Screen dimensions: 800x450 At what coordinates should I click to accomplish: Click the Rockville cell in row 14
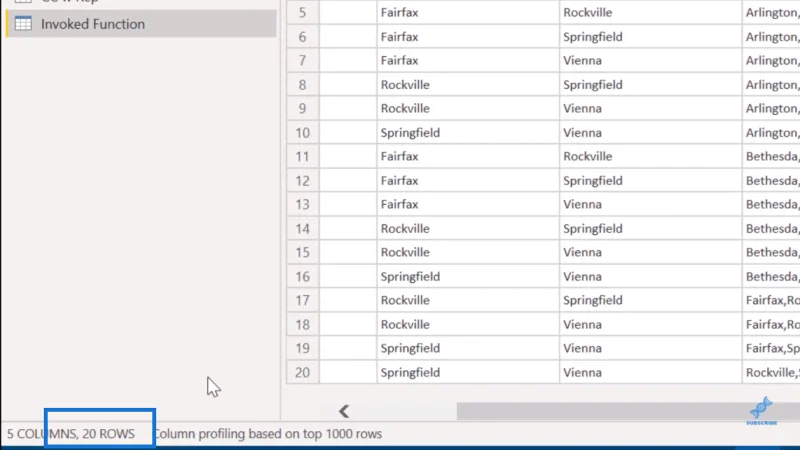tap(468, 229)
